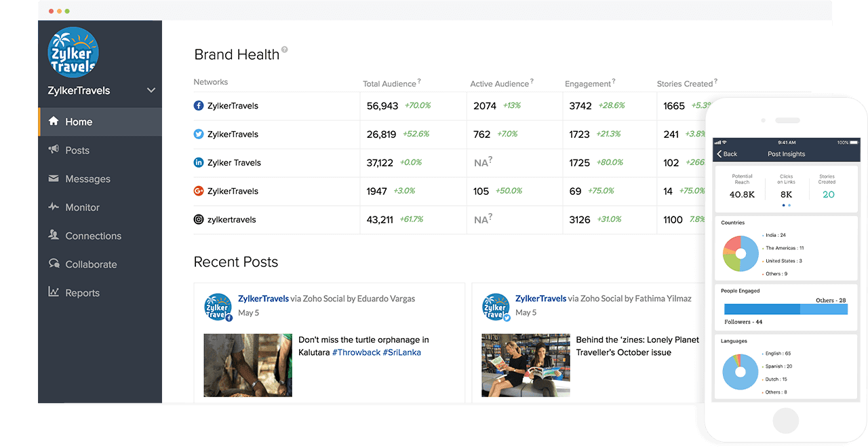Expand the ZylkerTravels account dropdown chevron

151,90
